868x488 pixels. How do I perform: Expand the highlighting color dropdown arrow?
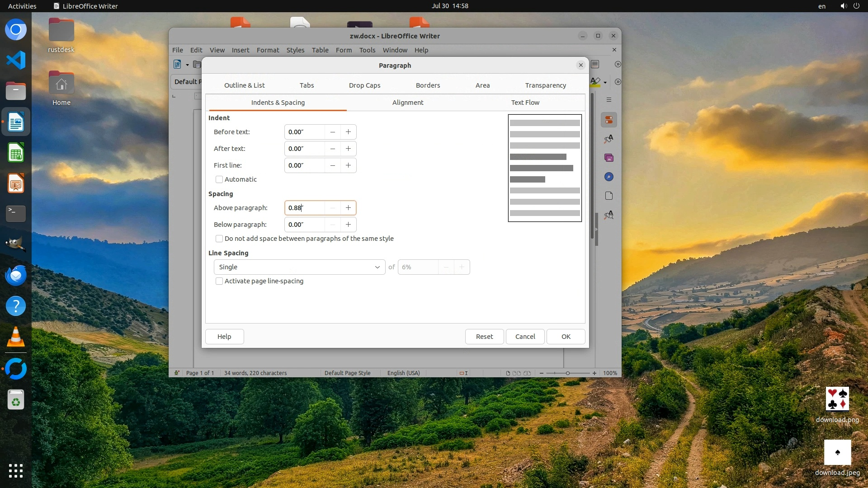point(605,82)
